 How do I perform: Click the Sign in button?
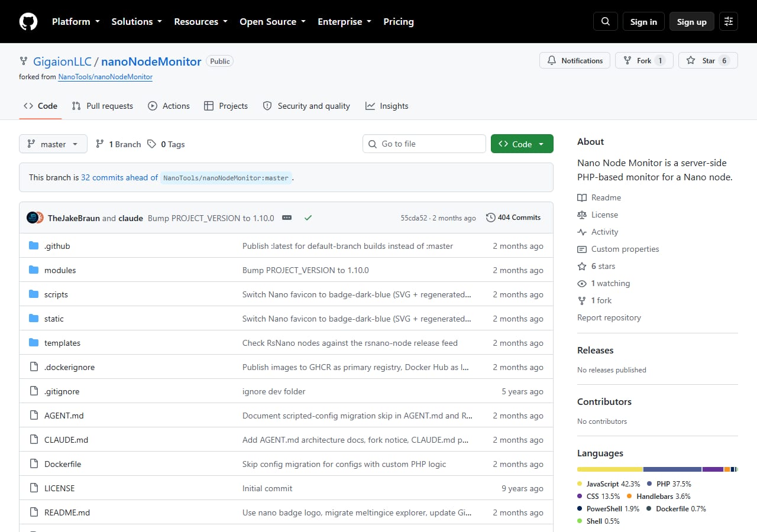tap(643, 22)
